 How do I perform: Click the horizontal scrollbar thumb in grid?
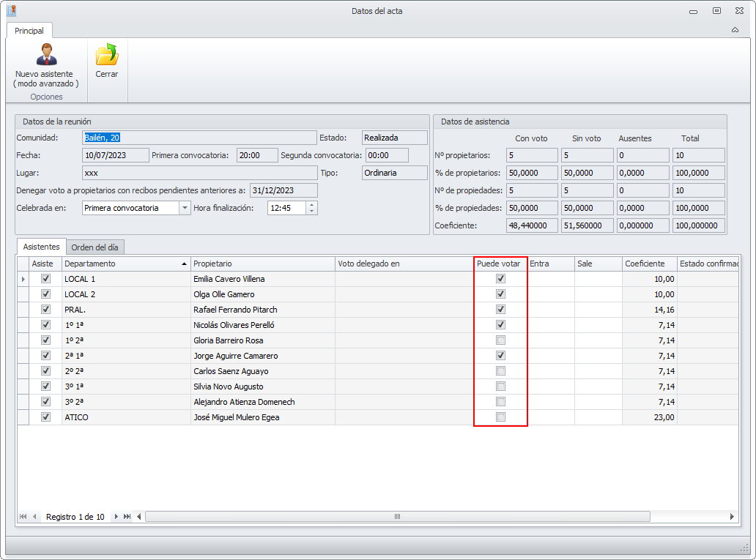tap(397, 517)
